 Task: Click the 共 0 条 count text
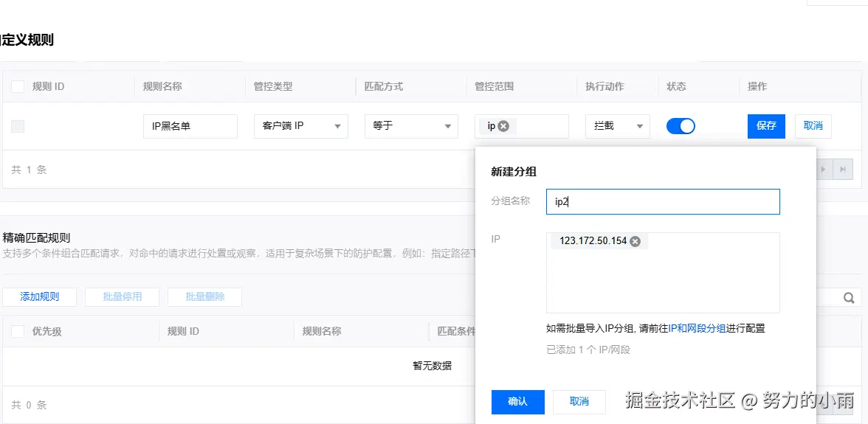pyautogui.click(x=29, y=406)
